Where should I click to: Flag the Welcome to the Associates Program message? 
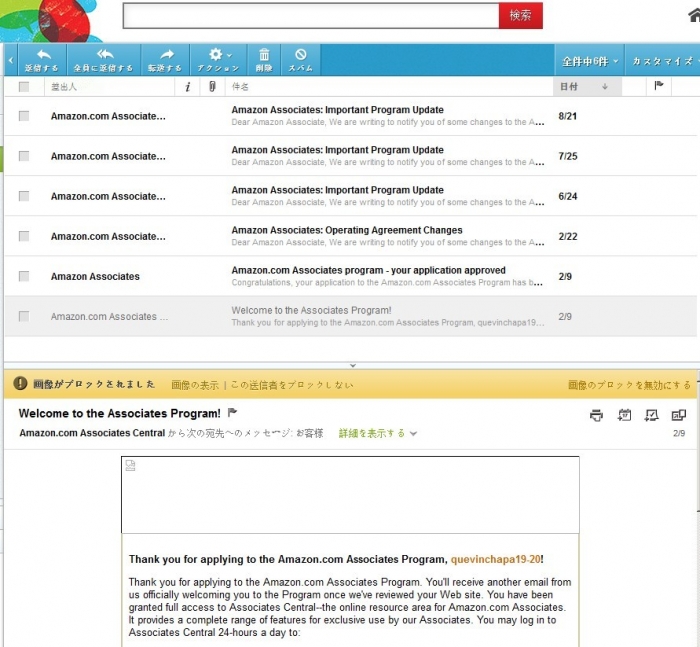tap(232, 413)
